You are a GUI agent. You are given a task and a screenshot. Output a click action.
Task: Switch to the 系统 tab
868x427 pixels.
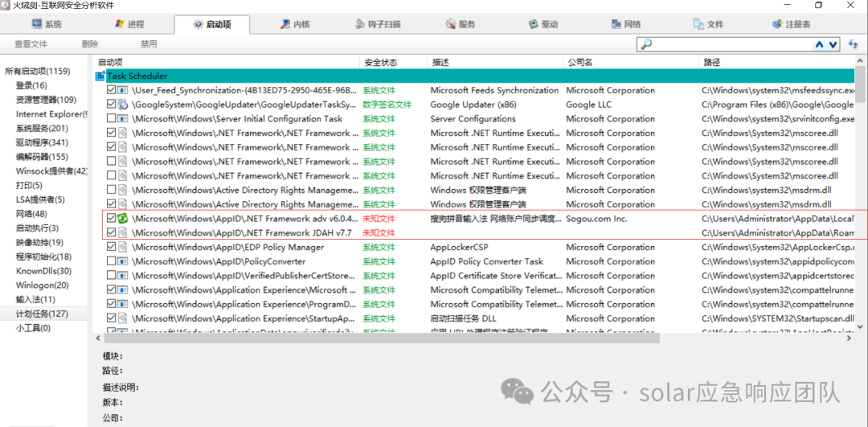[47, 24]
